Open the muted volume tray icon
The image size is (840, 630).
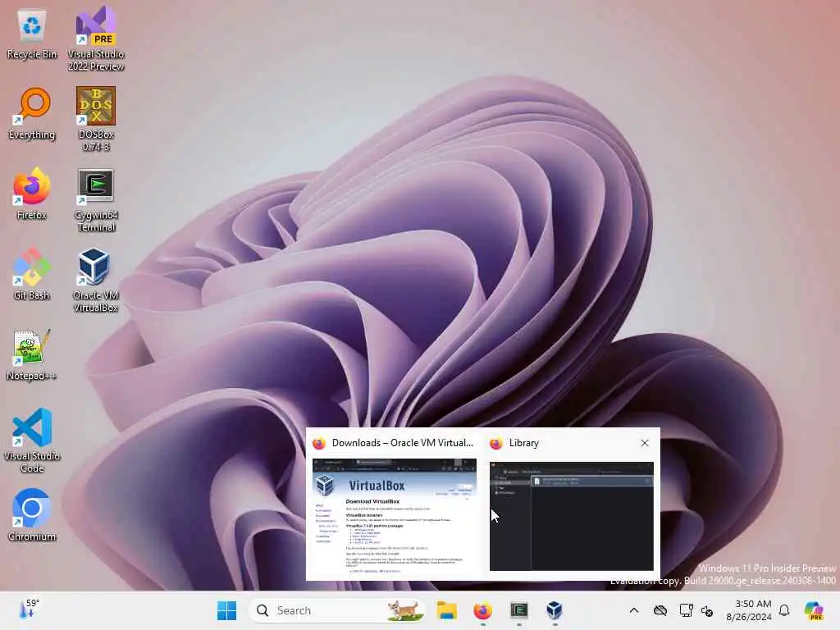pos(707,610)
